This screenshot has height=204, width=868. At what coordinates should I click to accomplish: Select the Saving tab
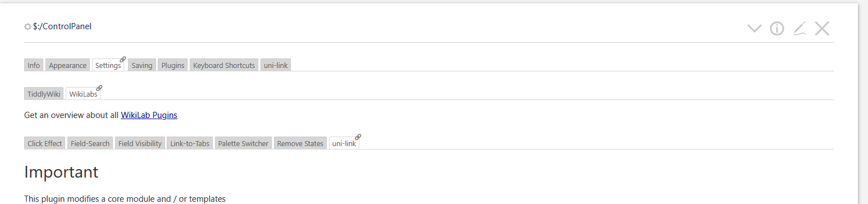[x=142, y=65]
